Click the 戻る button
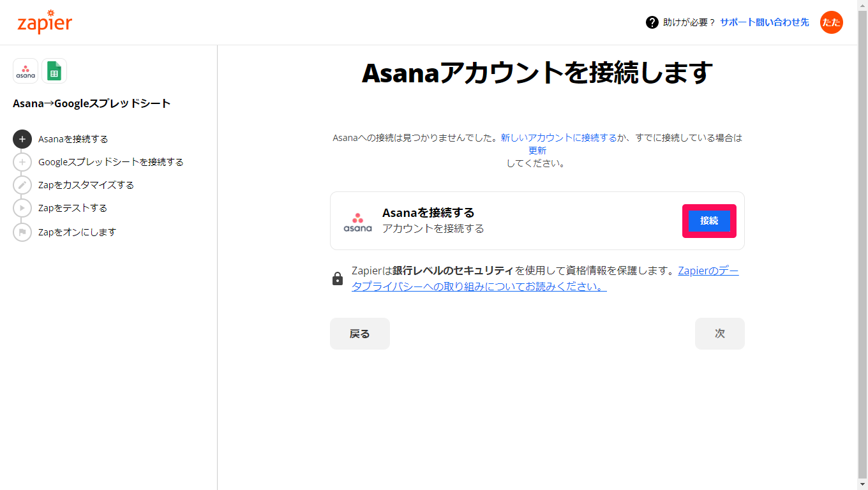This screenshot has width=868, height=490. pos(359,333)
